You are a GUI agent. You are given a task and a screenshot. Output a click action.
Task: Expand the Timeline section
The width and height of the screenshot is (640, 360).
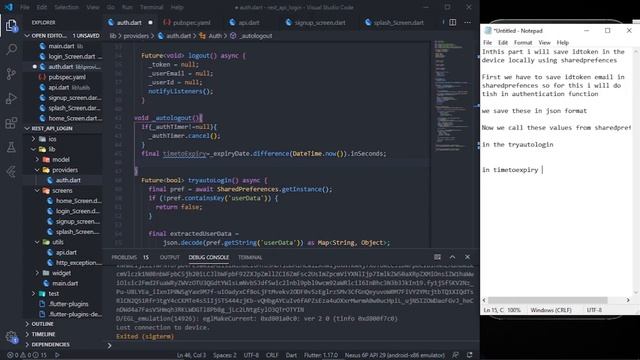(62, 334)
